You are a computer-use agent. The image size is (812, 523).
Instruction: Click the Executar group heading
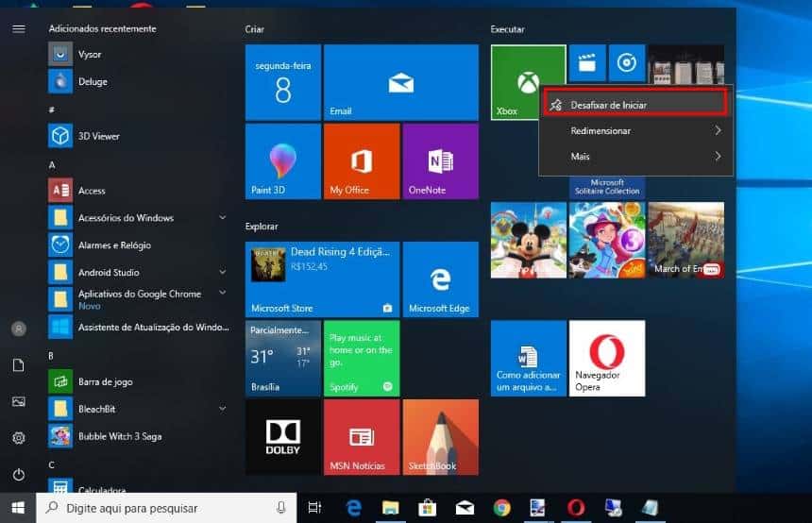point(508,29)
